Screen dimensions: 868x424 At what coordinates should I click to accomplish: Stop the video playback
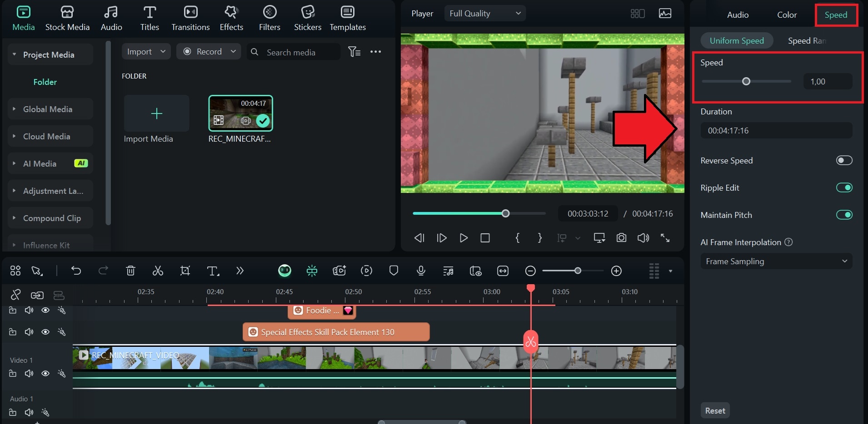(485, 238)
